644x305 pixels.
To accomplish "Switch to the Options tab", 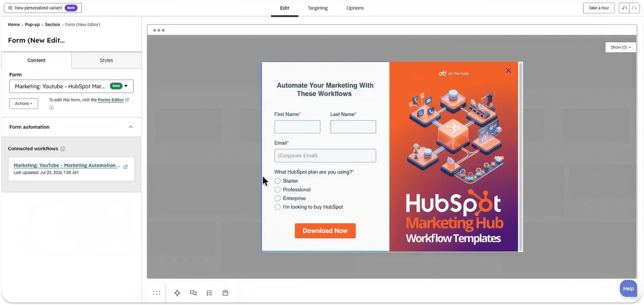I will [x=355, y=8].
